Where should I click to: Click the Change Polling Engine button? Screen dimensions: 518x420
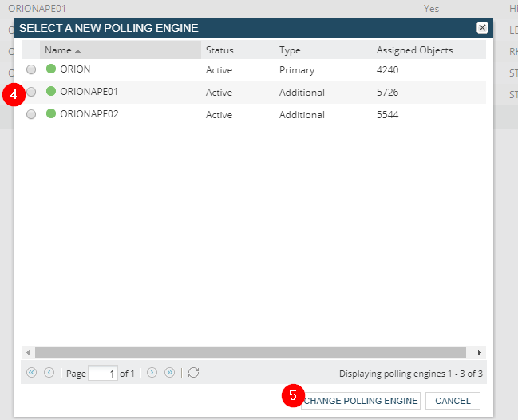point(361,401)
